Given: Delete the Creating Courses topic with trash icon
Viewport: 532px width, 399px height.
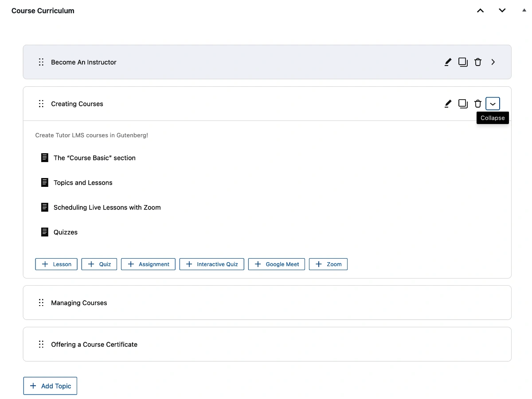Looking at the screenshot, I should pyautogui.click(x=478, y=104).
